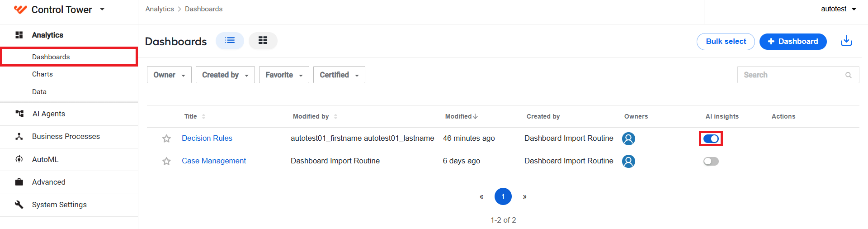Screen dimensions: 868x229
Task: Open the Control Tower app switcher dropdown
Action: point(102,9)
